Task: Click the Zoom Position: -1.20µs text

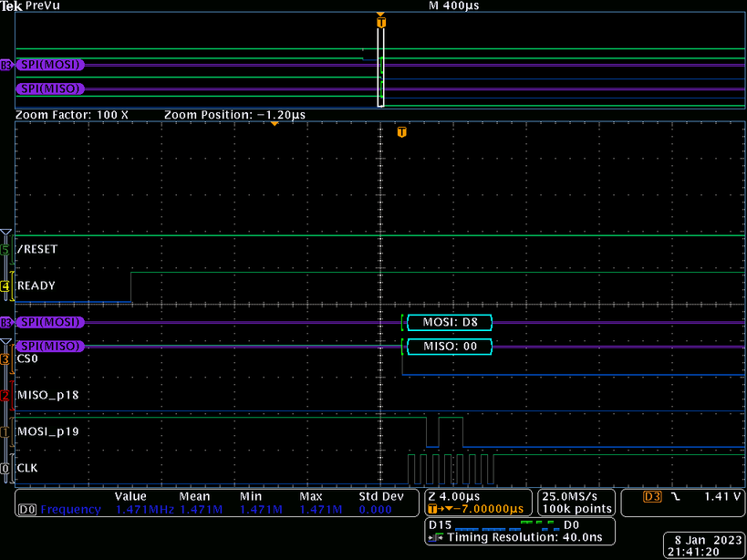Action: 235,115
